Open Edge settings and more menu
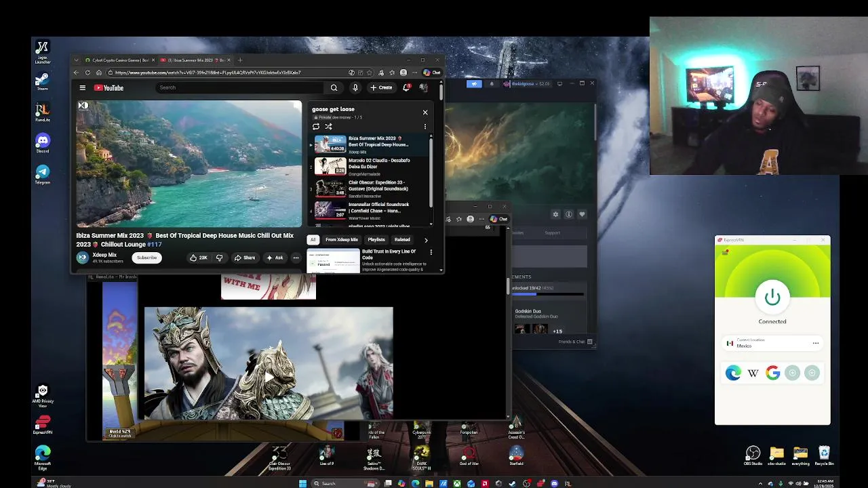This screenshot has height=488, width=868. click(414, 73)
